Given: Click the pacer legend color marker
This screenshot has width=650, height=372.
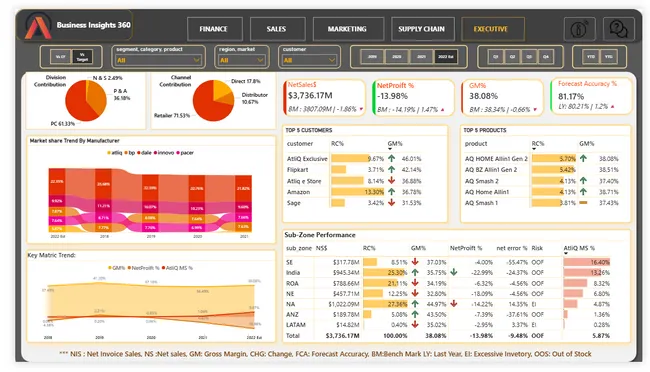Looking at the screenshot, I should tap(178, 153).
